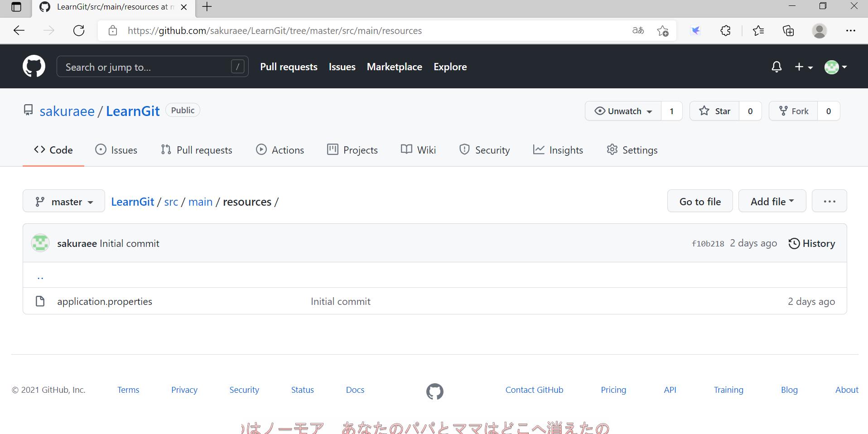Switch to the Settings tab

point(632,150)
